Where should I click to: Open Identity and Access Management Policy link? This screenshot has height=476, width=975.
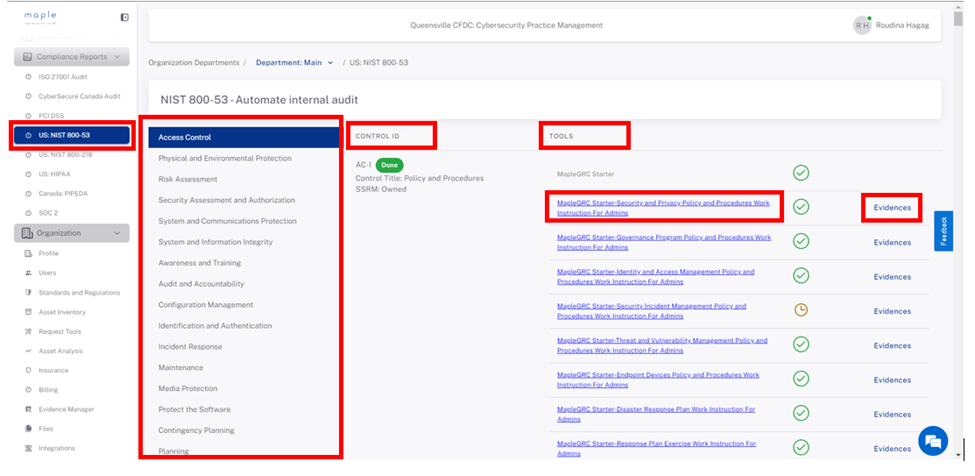[656, 277]
